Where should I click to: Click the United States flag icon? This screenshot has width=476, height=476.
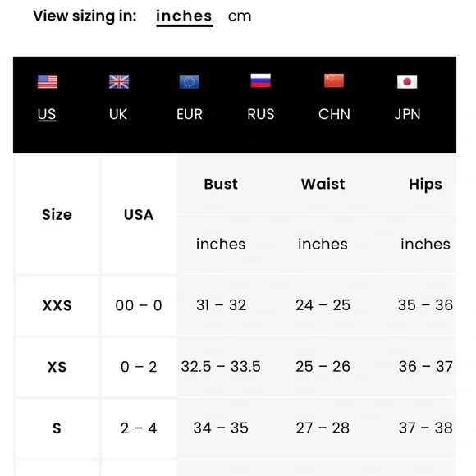(x=48, y=81)
